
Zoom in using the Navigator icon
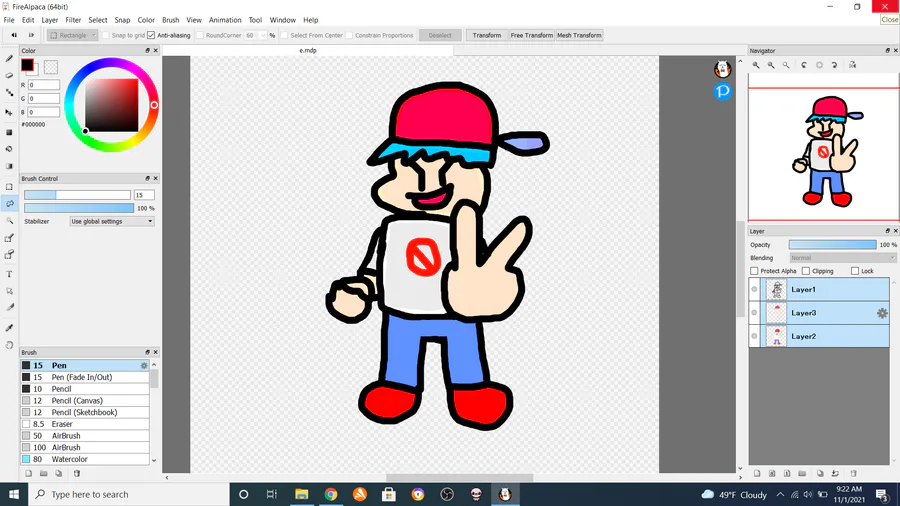pos(756,65)
